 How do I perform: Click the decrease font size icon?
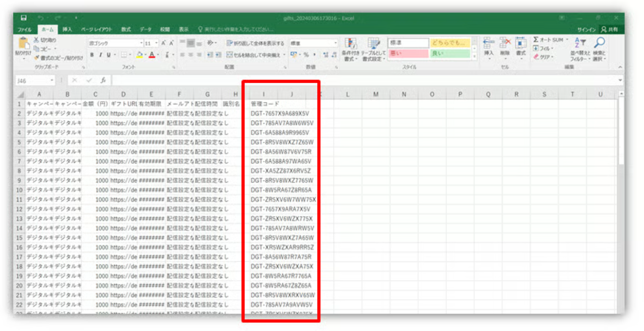click(x=171, y=43)
